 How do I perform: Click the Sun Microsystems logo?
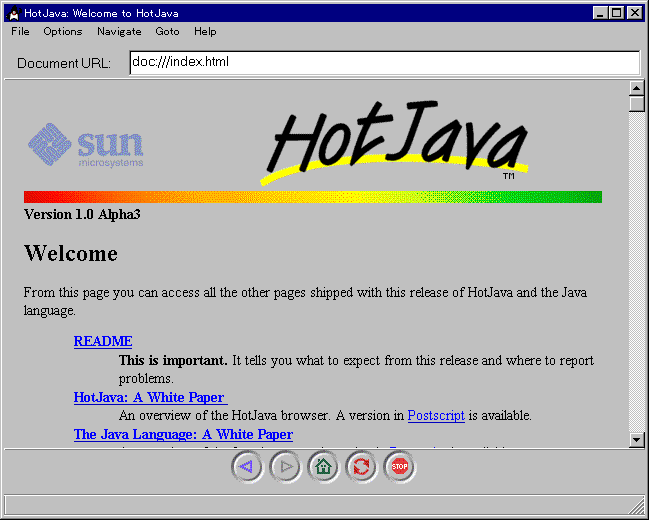coord(86,145)
